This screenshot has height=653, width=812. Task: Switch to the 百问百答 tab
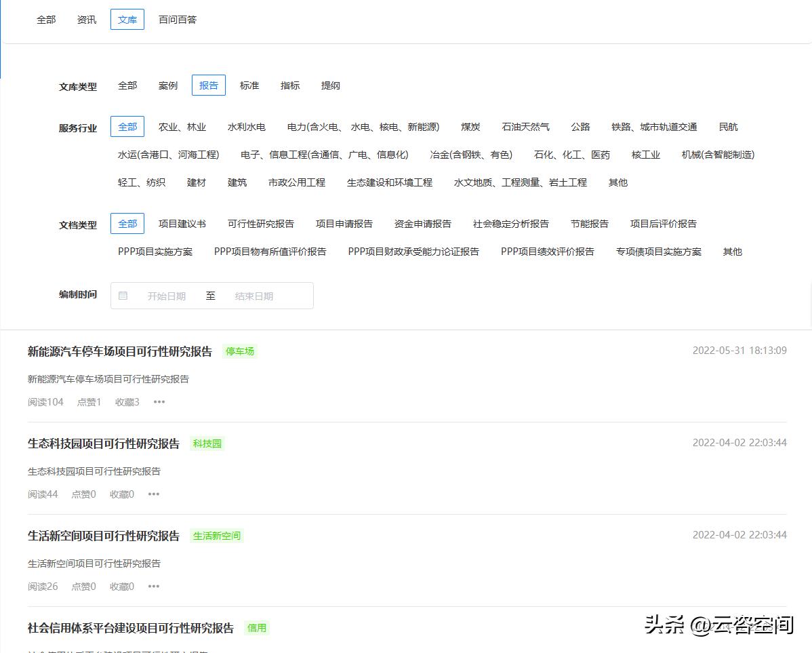coord(177,19)
